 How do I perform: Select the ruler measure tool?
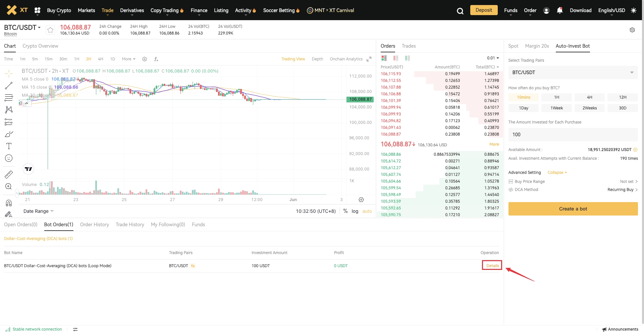click(9, 174)
